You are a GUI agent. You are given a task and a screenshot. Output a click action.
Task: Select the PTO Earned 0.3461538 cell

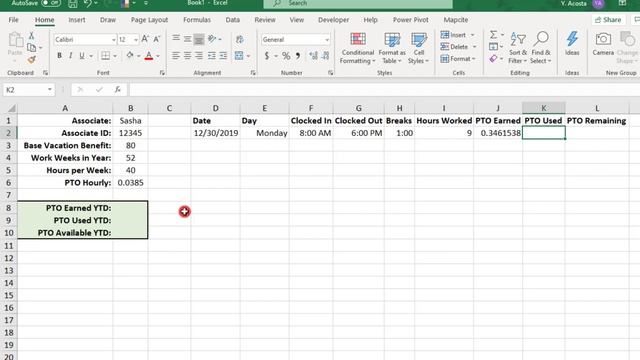(x=498, y=133)
